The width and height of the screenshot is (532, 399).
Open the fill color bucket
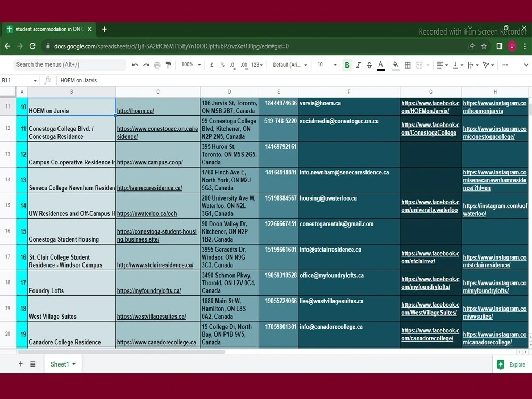tap(396, 65)
